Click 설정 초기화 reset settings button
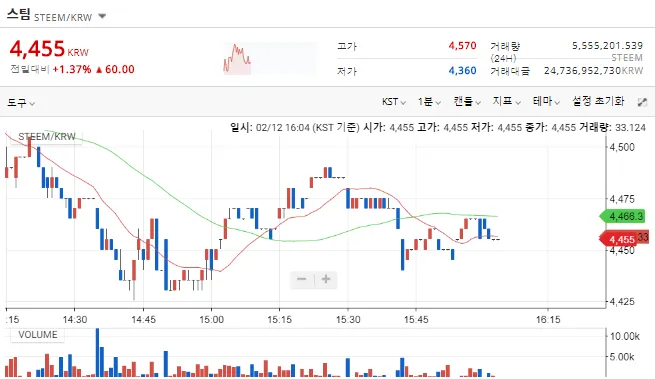Image resolution: width=655 pixels, height=379 pixels. click(598, 101)
